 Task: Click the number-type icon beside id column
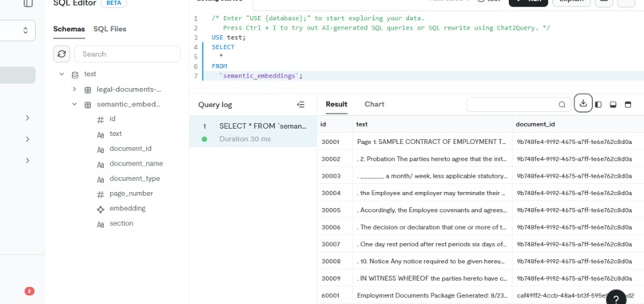pos(100,120)
